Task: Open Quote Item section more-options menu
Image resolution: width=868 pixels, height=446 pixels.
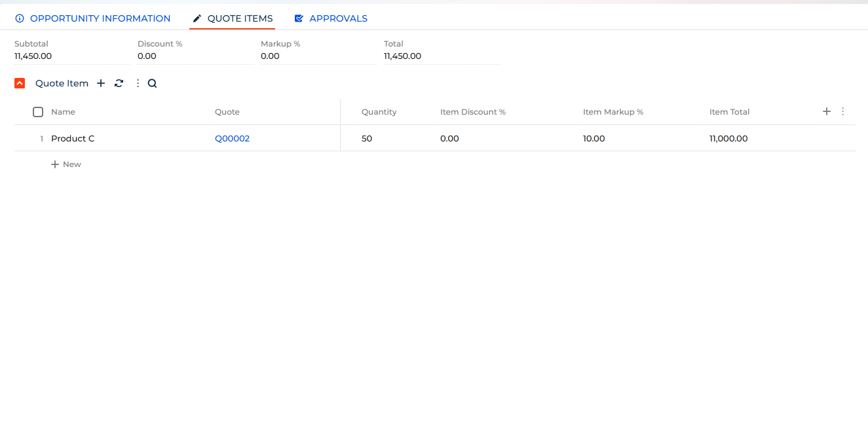Action: tap(138, 83)
